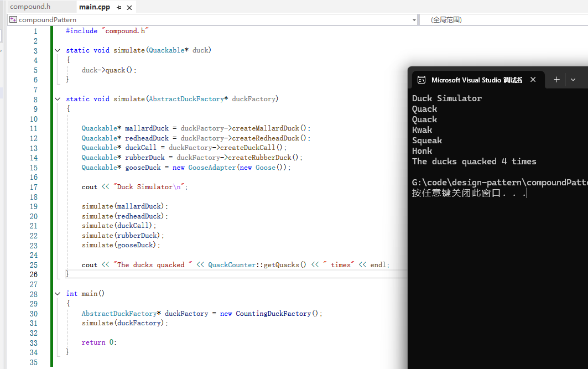Click createRedheadDuck() call on line 12
Viewport: 588px width, 369px height.
269,138
